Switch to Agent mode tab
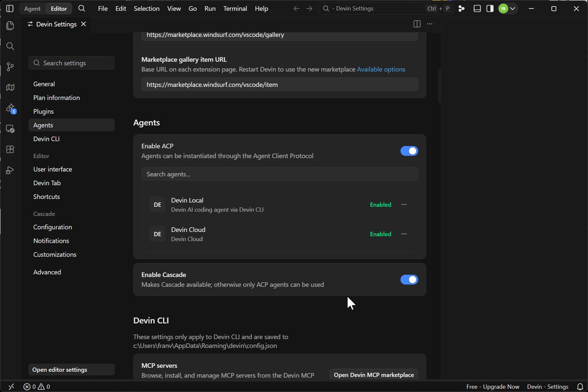This screenshot has height=392, width=588. (x=33, y=8)
